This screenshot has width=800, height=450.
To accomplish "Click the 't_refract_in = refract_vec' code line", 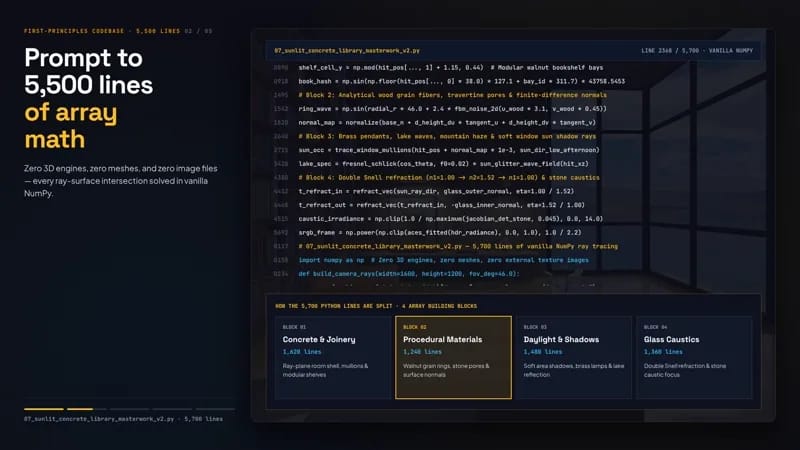I will coord(436,191).
